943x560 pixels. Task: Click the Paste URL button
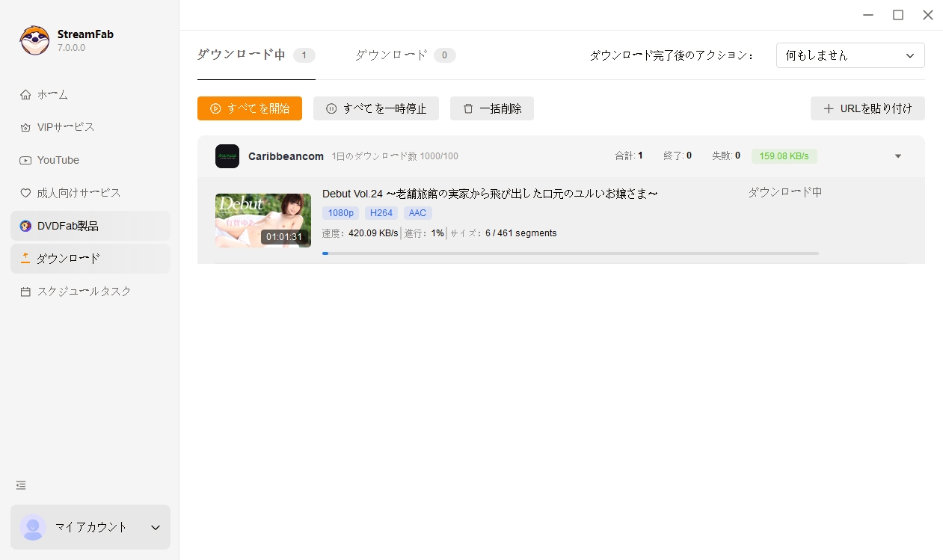(867, 108)
